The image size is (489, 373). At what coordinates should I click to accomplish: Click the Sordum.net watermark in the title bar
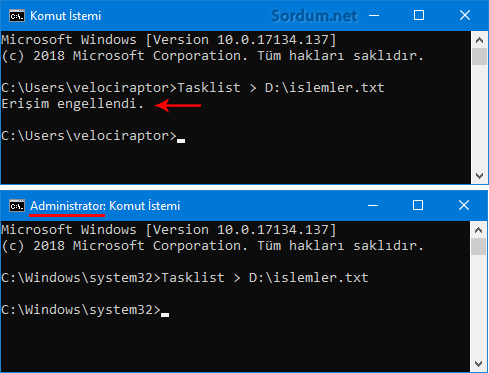click(x=314, y=16)
